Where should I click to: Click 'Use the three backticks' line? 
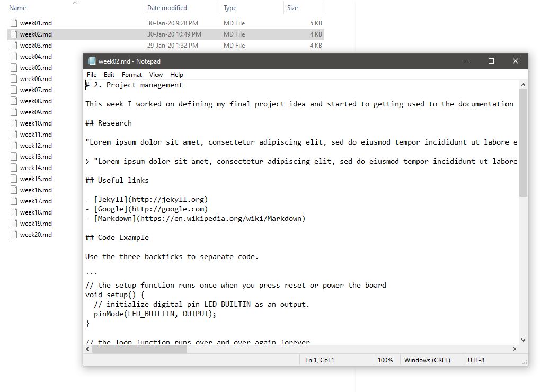(x=172, y=257)
